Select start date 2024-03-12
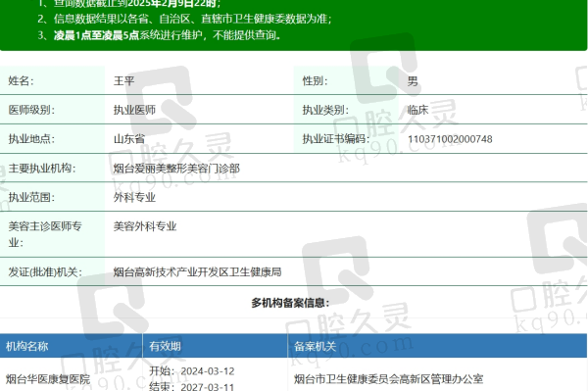Screen dimensions: 588x391 point(208,371)
